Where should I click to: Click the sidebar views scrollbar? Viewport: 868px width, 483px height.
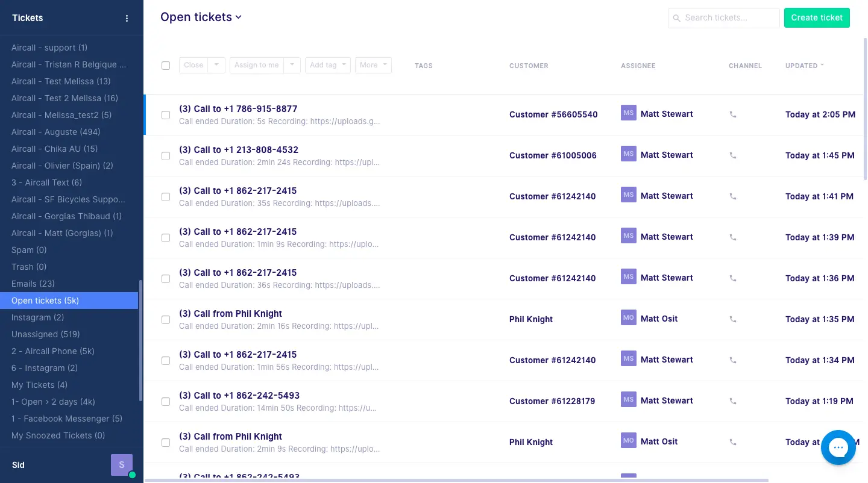141,340
